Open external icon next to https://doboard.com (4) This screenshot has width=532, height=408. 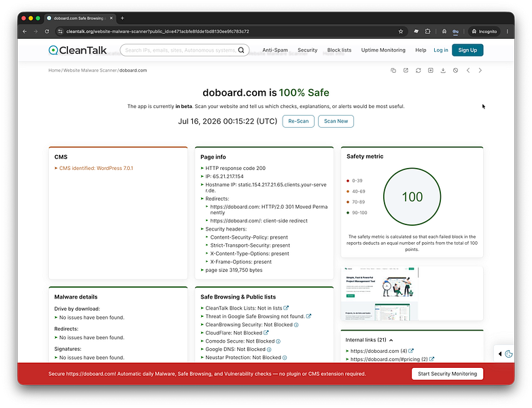(x=411, y=351)
